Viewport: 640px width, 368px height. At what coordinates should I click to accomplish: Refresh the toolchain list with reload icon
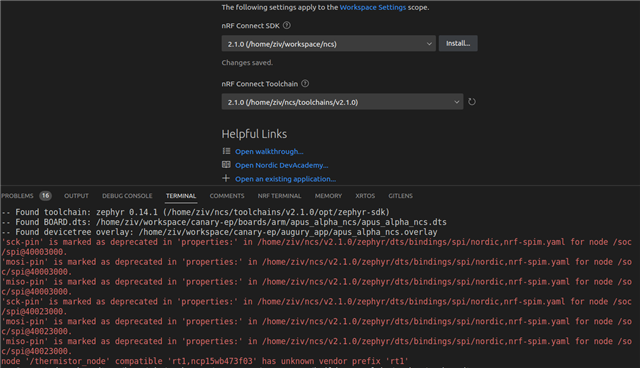(472, 102)
